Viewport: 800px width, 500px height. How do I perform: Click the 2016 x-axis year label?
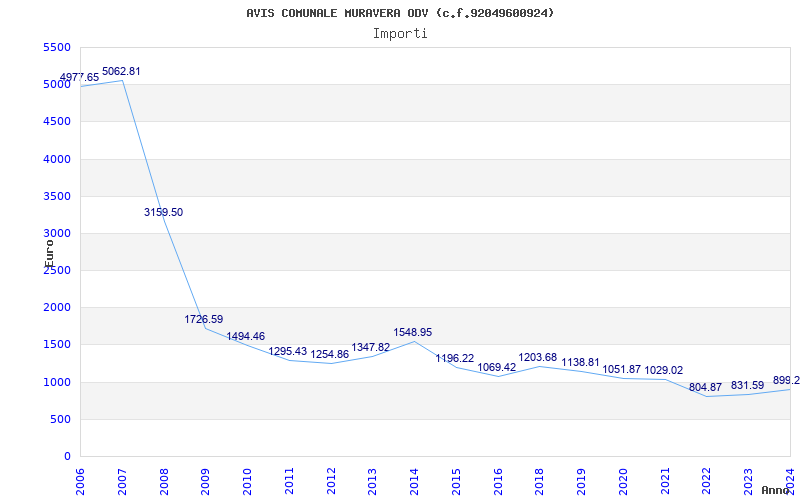pos(498,481)
